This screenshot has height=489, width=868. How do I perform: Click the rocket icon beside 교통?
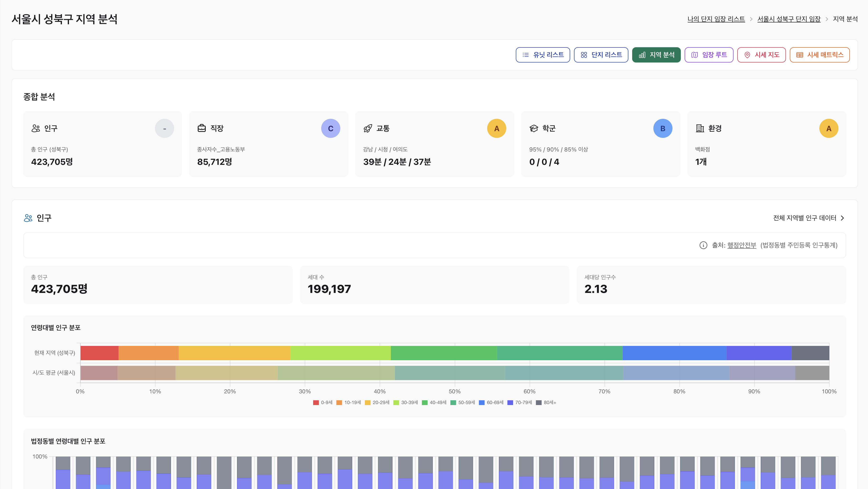pos(368,128)
